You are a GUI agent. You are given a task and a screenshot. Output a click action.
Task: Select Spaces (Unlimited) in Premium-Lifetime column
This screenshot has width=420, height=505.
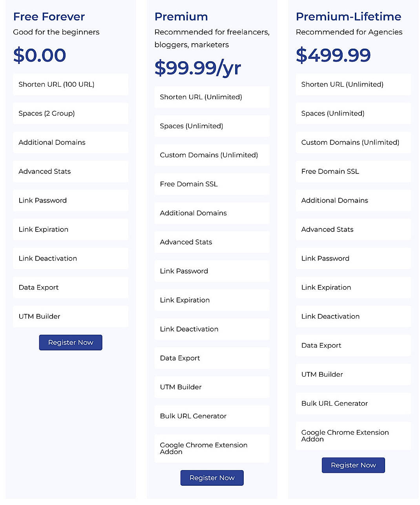353,113
